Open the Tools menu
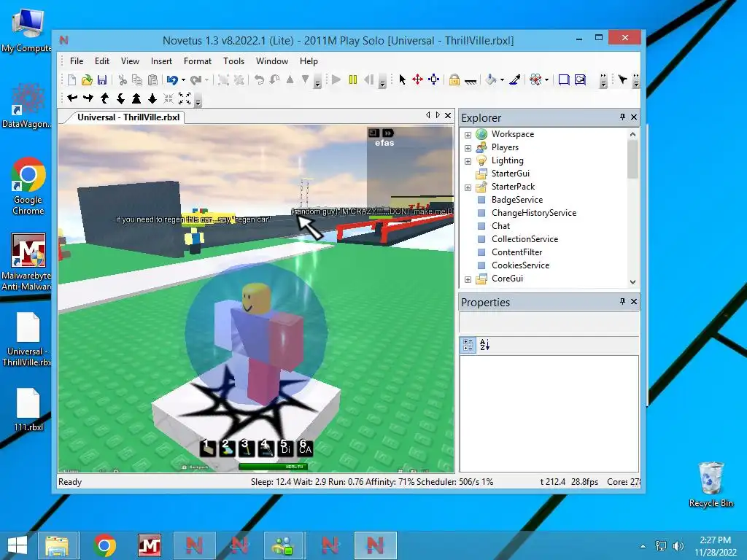Screen dimensions: 747x560 coord(233,61)
